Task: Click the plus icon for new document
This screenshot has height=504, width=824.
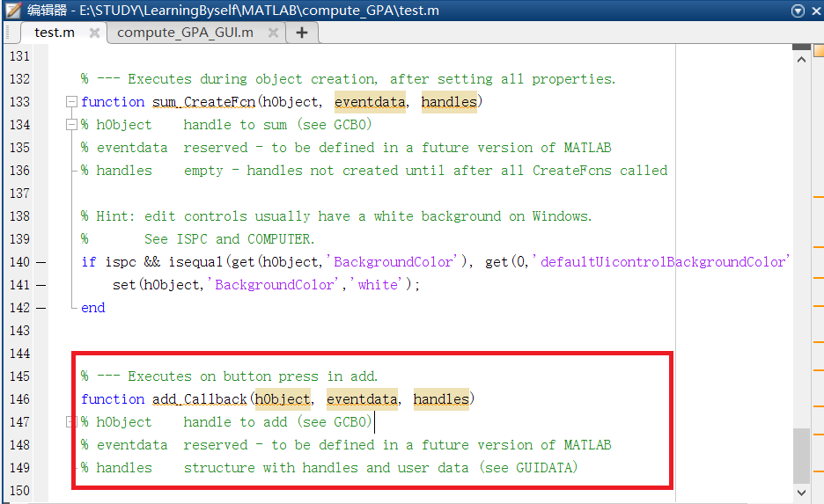Action: click(302, 33)
